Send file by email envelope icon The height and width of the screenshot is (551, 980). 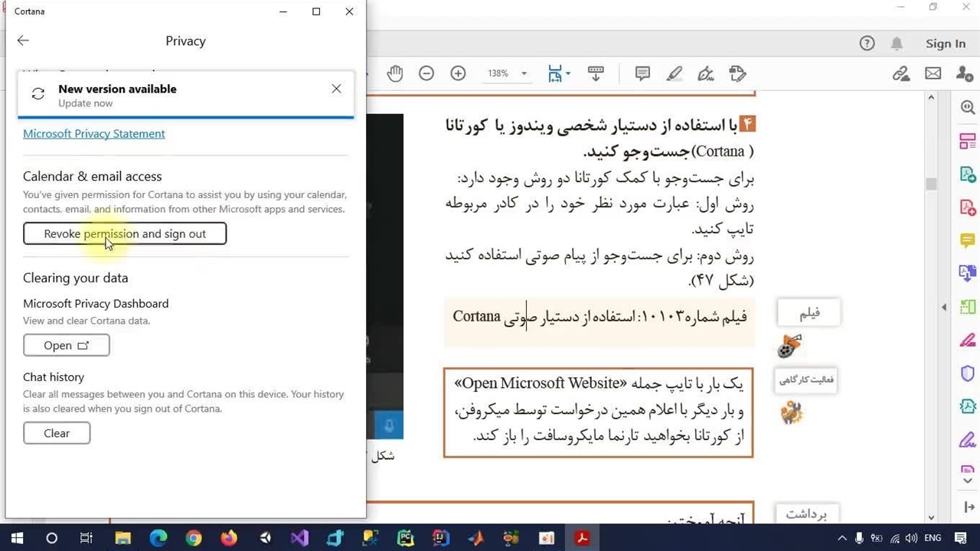pyautogui.click(x=933, y=73)
